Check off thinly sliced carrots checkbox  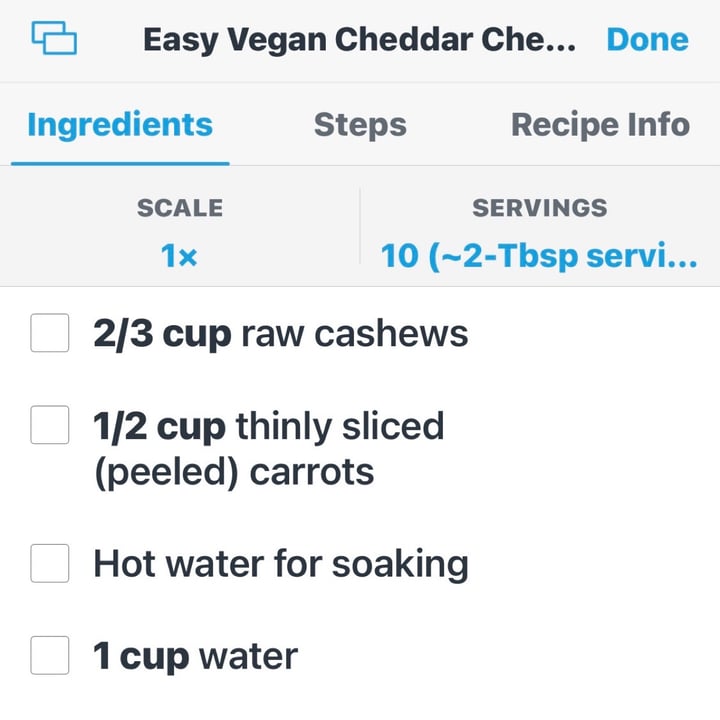point(50,425)
